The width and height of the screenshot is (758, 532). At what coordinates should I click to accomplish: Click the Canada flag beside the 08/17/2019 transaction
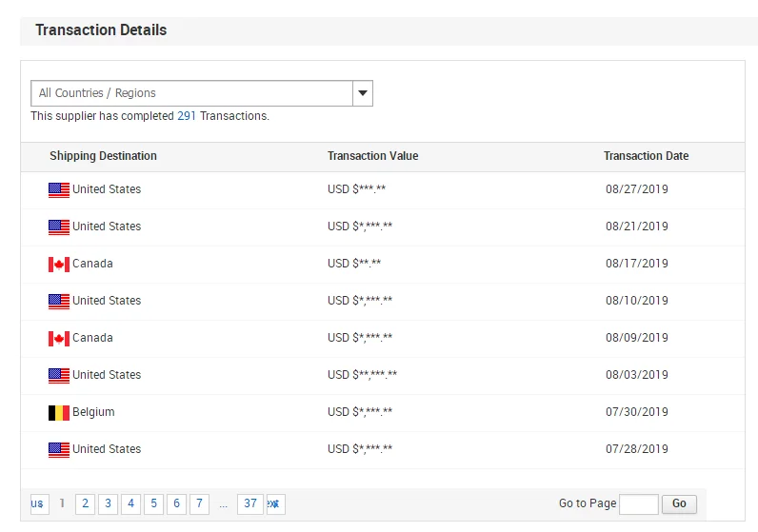[59, 264]
